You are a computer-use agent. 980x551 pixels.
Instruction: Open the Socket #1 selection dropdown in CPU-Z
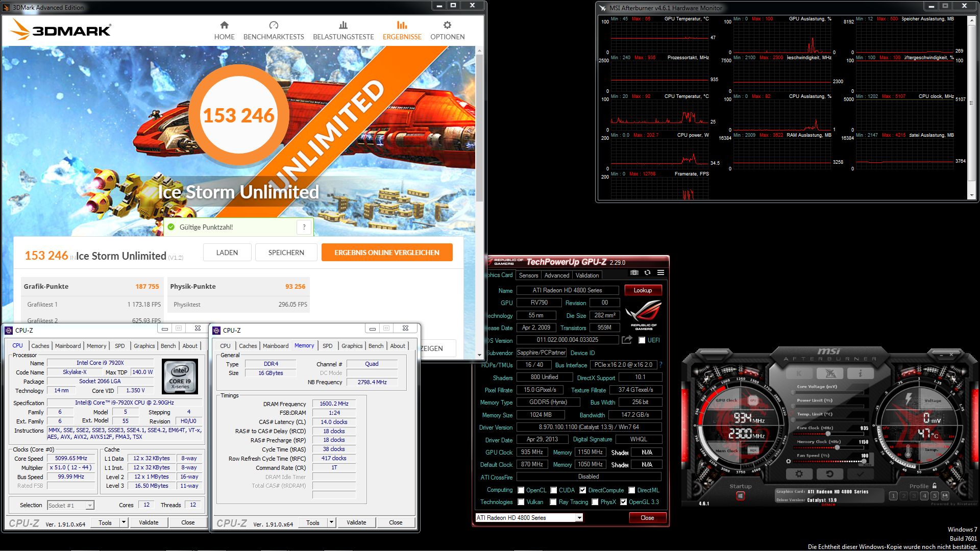[x=70, y=506]
